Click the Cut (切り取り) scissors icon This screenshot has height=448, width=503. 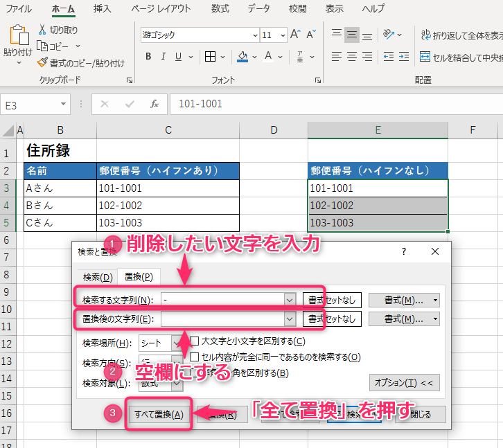tap(42, 30)
